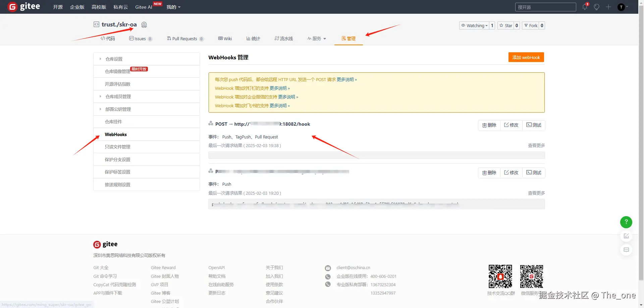Open the notifications bell
Screen dimensions: 644x308
[x=585, y=7]
